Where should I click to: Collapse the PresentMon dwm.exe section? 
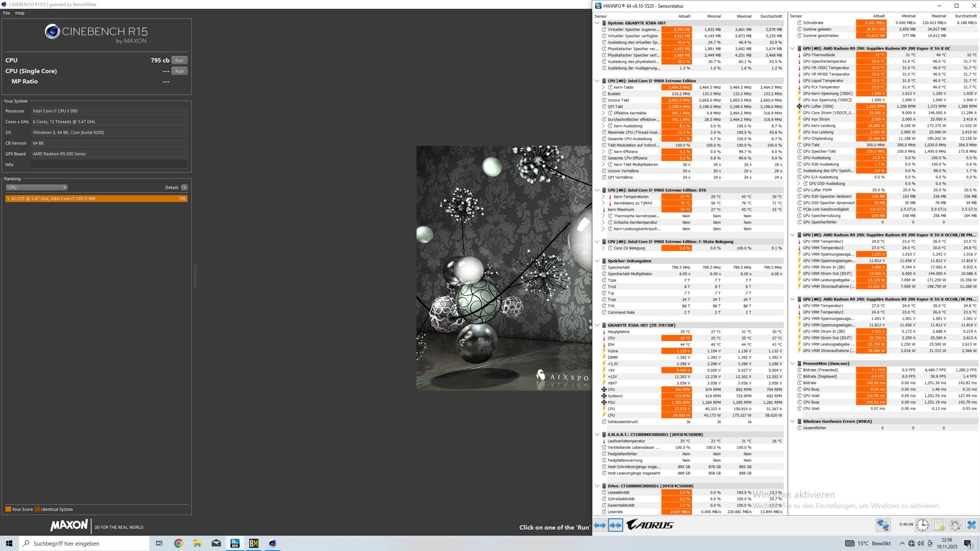[792, 364]
